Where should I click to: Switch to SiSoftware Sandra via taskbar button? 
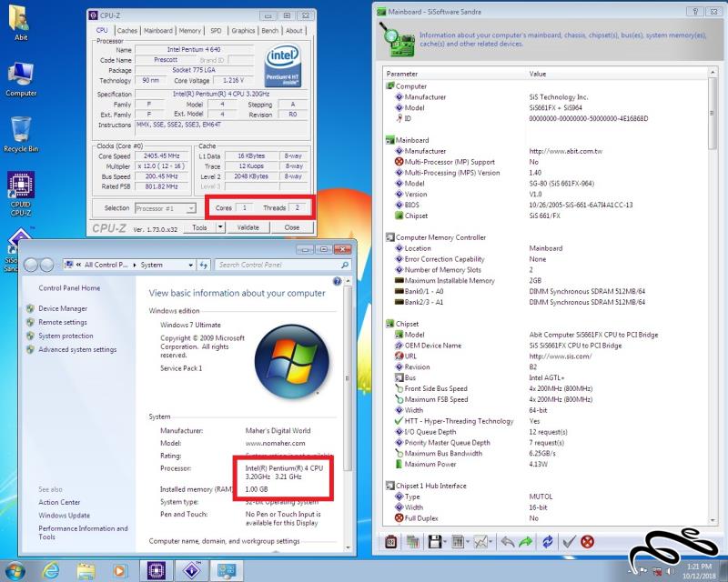pos(192,571)
